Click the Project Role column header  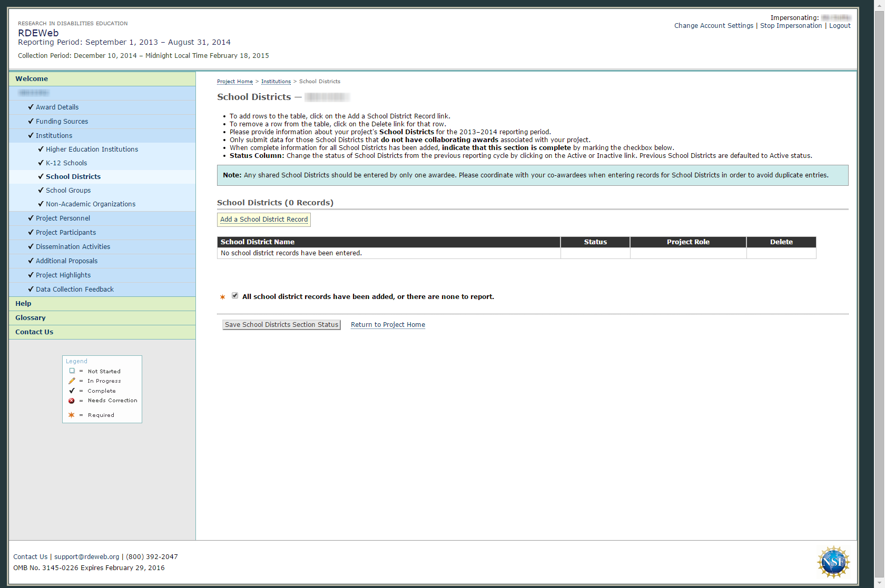pos(688,242)
